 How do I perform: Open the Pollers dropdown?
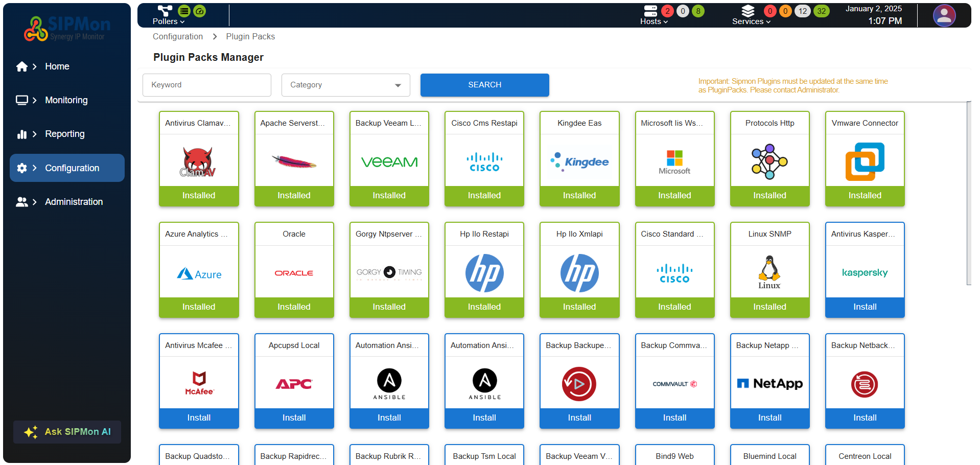click(168, 21)
